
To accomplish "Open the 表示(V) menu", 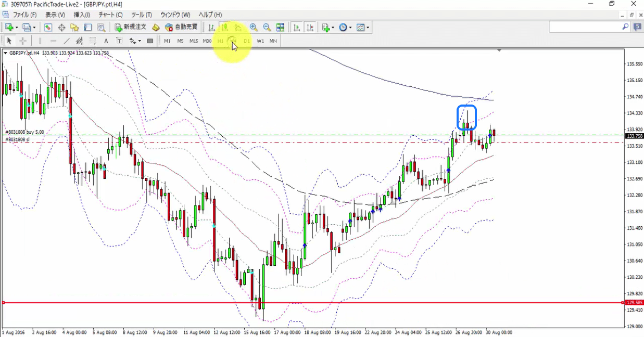I will point(55,15).
